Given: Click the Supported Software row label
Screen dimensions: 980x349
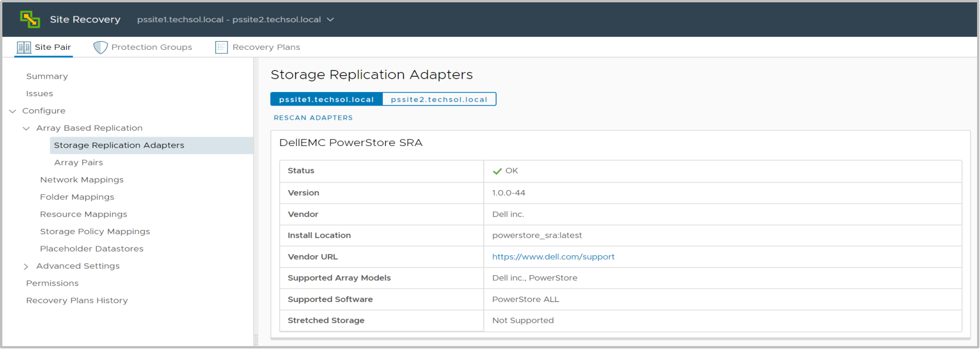Looking at the screenshot, I should click(x=330, y=299).
